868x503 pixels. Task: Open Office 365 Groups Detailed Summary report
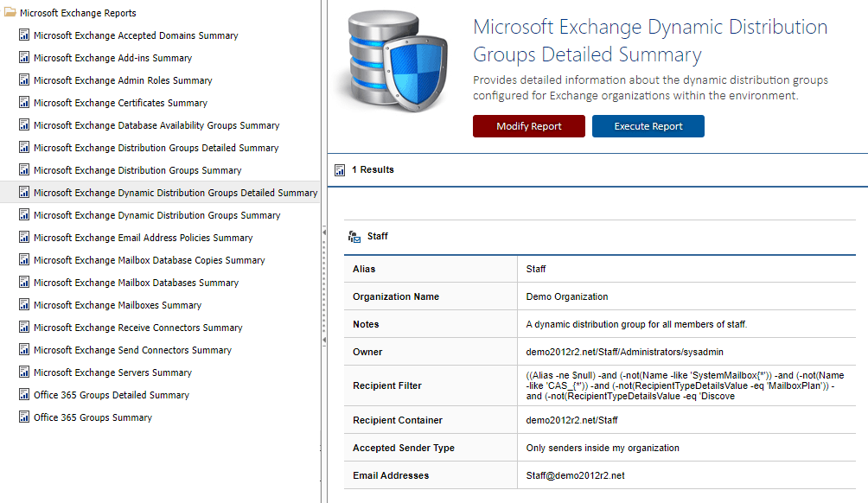(112, 395)
